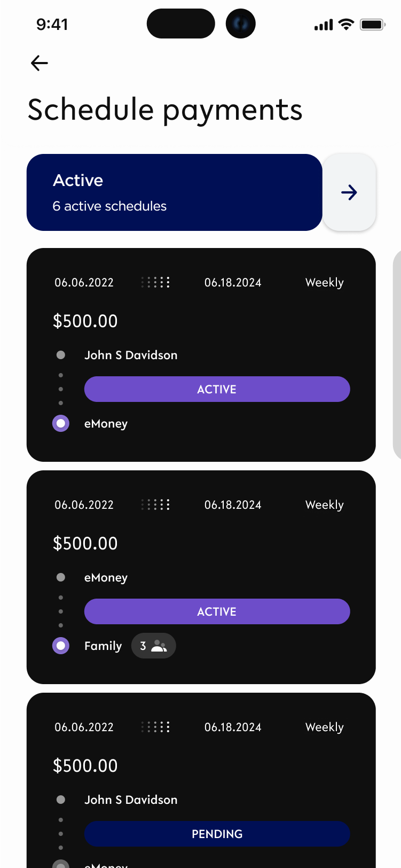The width and height of the screenshot is (401, 868).
Task: Open the Active schedules tab card
Action: pyautogui.click(x=174, y=192)
